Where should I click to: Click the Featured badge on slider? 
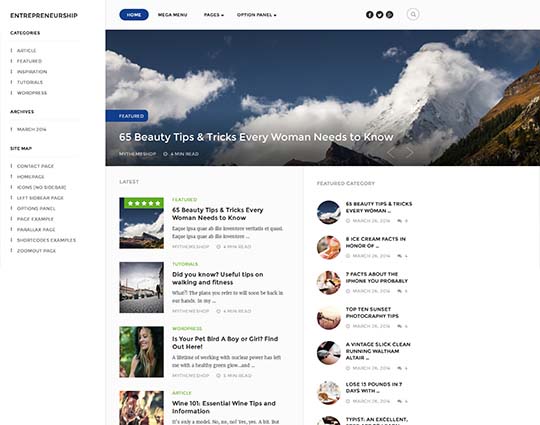127,116
